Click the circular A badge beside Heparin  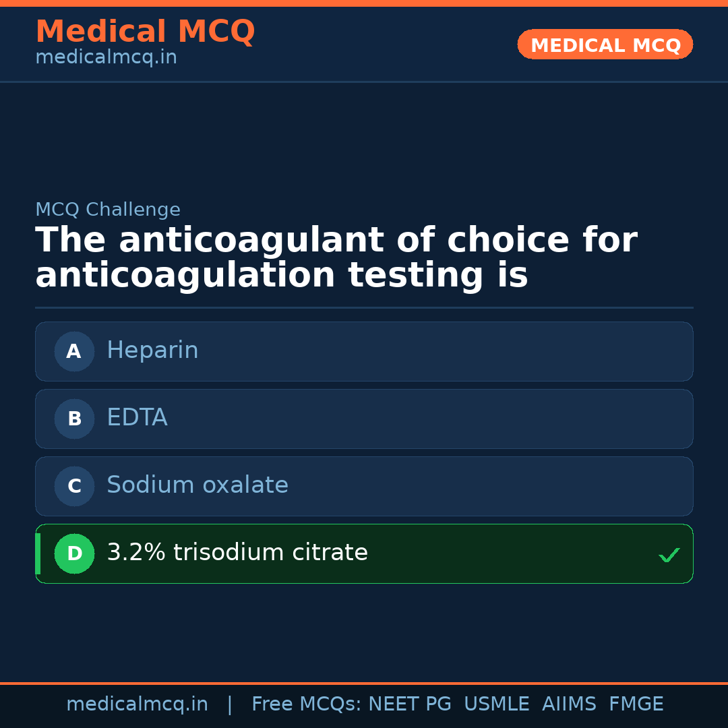point(74,351)
